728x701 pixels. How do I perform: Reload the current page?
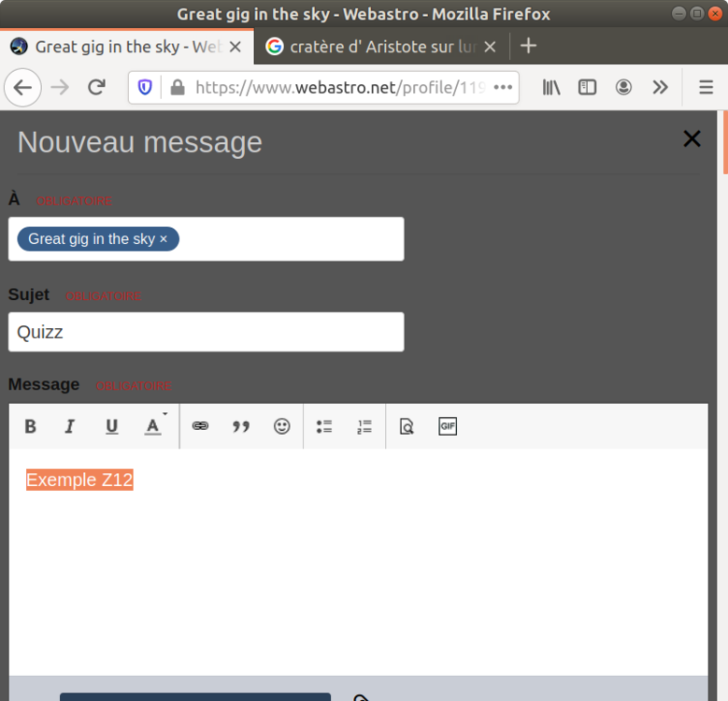96,87
